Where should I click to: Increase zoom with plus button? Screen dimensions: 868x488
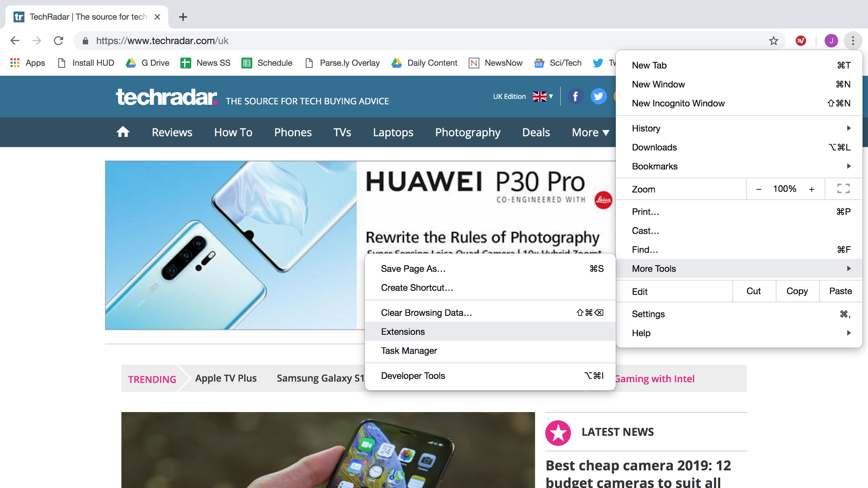click(x=811, y=189)
